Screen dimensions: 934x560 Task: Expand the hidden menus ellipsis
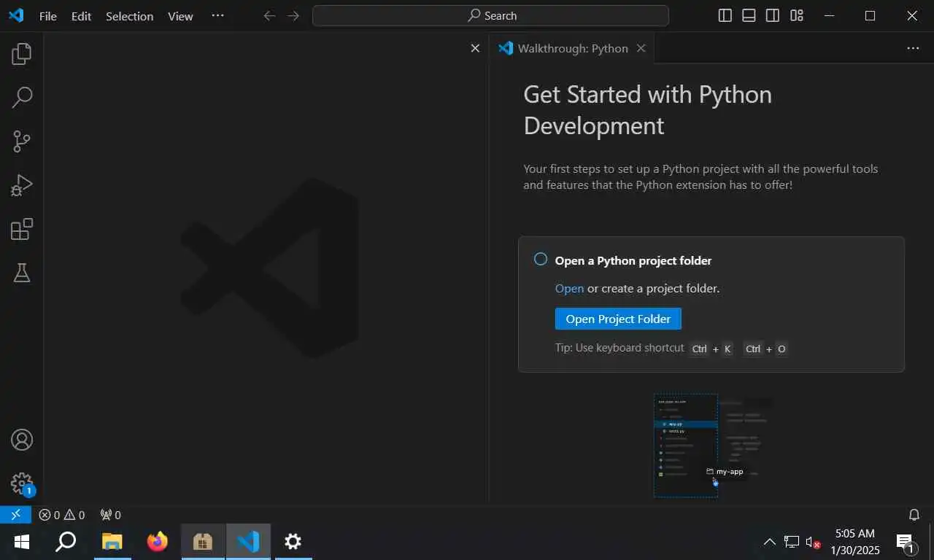coord(217,16)
